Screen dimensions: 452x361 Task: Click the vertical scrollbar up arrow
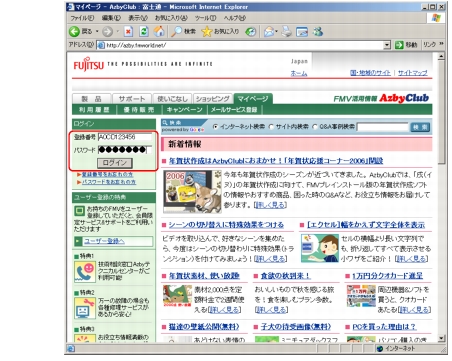pos(441,56)
